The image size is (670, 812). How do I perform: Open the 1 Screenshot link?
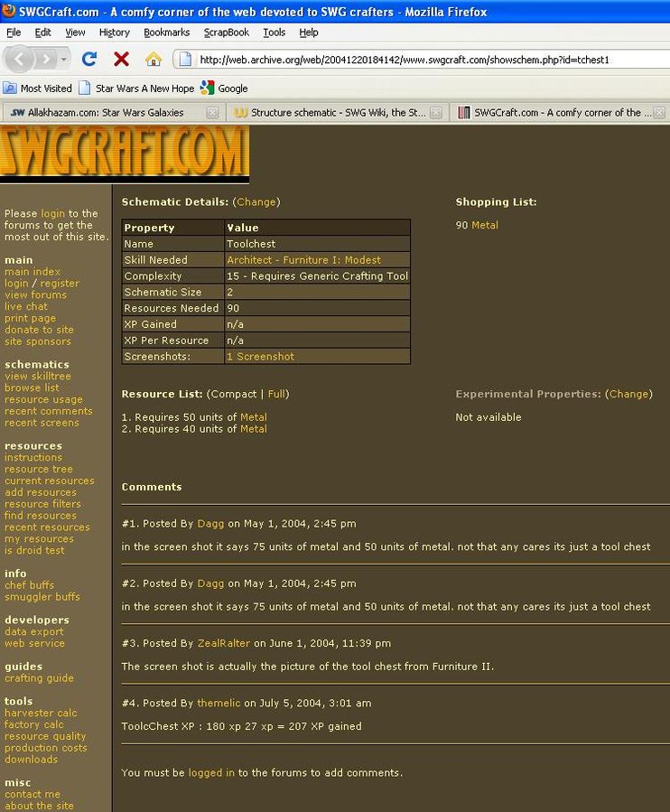point(260,357)
